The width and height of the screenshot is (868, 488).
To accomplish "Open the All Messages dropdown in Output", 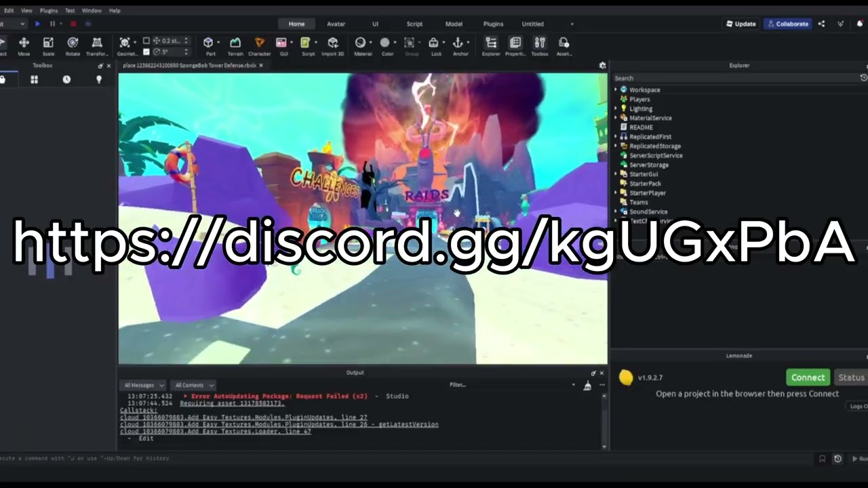I will [143, 385].
